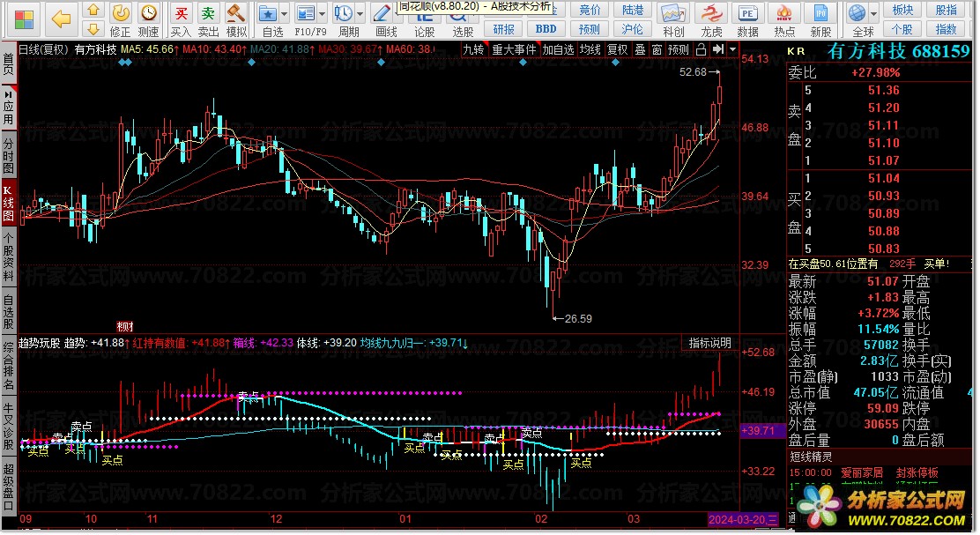Click the 股指 button
This screenshot has height=535, width=980.
click(947, 10)
